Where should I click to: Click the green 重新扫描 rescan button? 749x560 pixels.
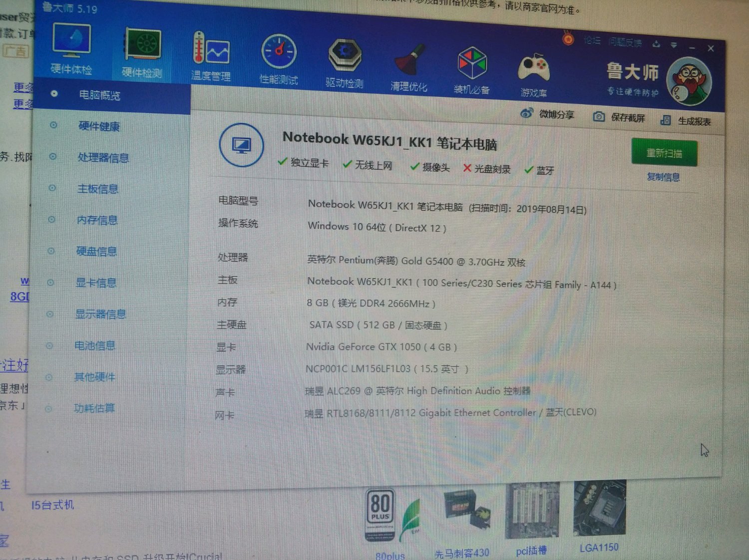pyautogui.click(x=664, y=153)
